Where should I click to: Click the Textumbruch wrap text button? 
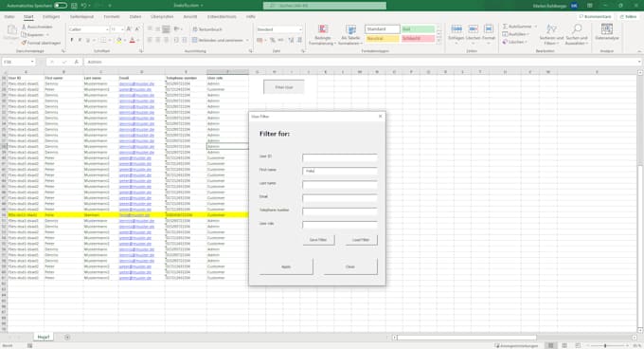[x=207, y=29]
